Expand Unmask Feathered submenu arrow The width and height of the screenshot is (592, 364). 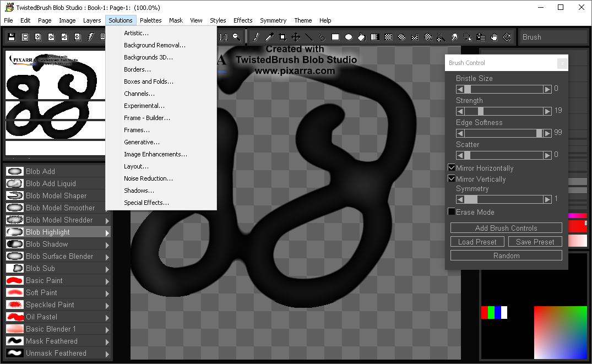pos(107,354)
